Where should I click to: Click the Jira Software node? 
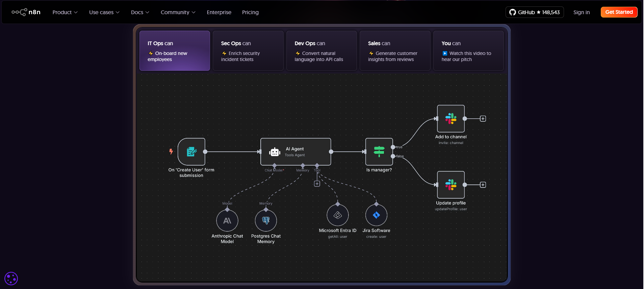[376, 215]
